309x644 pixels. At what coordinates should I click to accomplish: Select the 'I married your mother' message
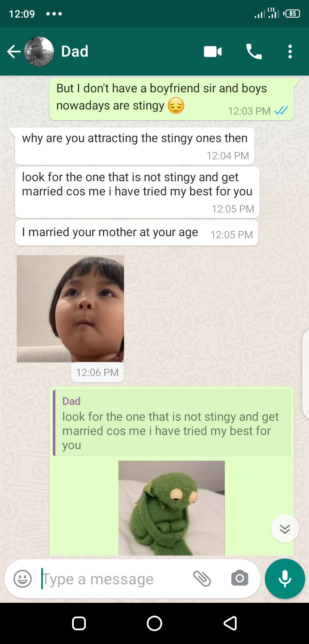[136, 233]
